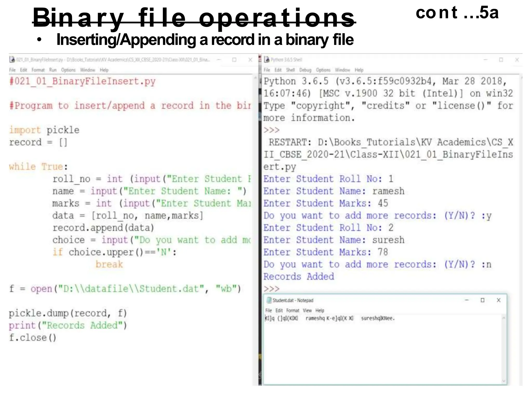Viewport: 532px width, 399px height.
Task: Open Help menu in the editor window
Action: [104, 70]
